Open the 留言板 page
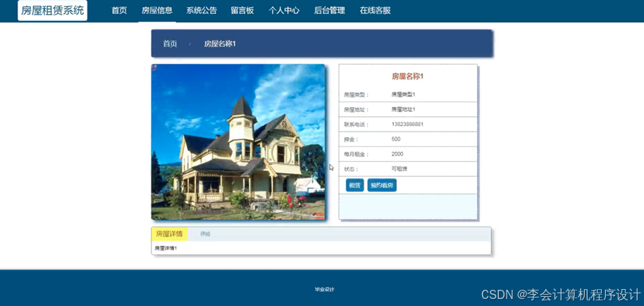The width and height of the screenshot is (644, 306). point(242,11)
